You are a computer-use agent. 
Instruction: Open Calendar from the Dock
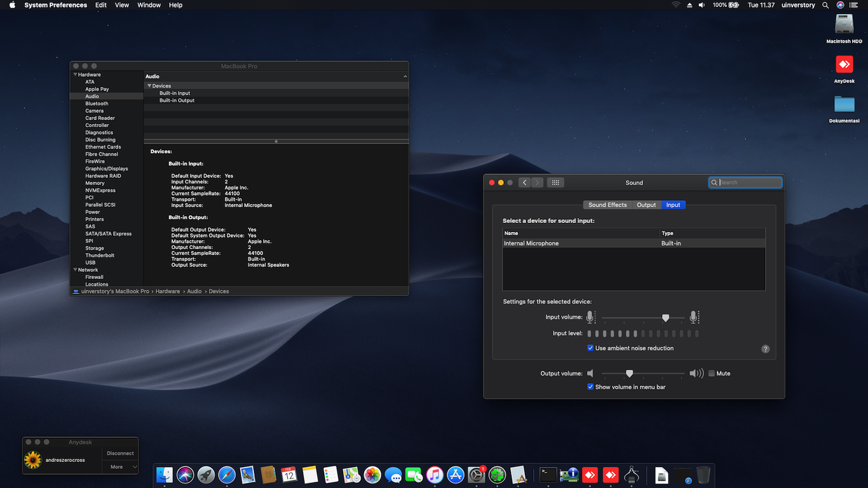coord(289,474)
